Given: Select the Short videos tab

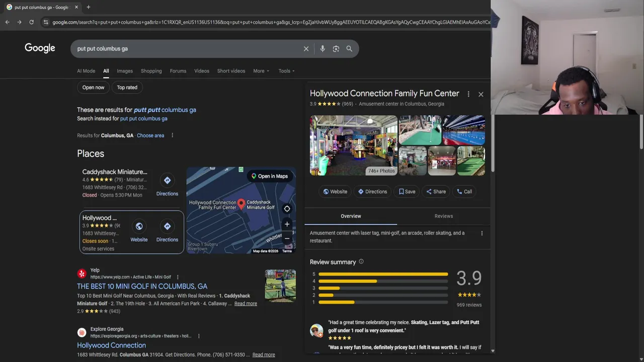Looking at the screenshot, I should 231,71.
